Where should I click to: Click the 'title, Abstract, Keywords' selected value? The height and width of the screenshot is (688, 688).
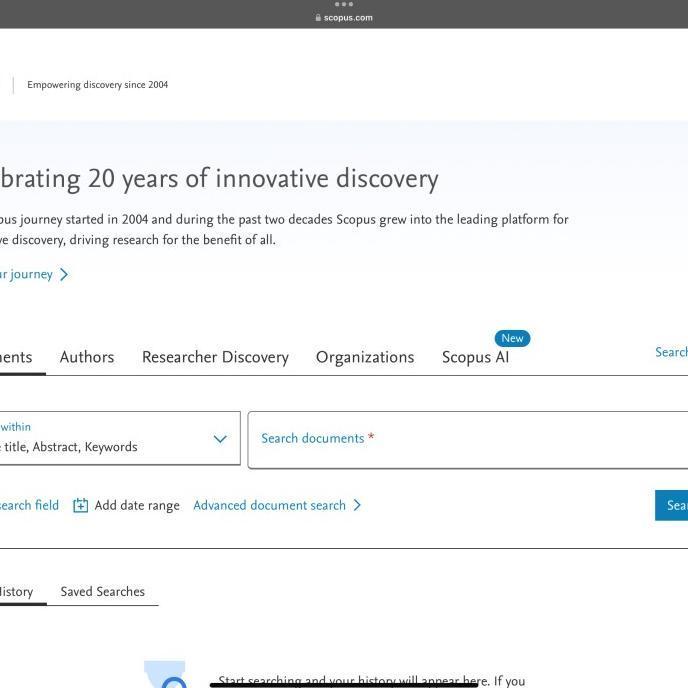pos(71,447)
